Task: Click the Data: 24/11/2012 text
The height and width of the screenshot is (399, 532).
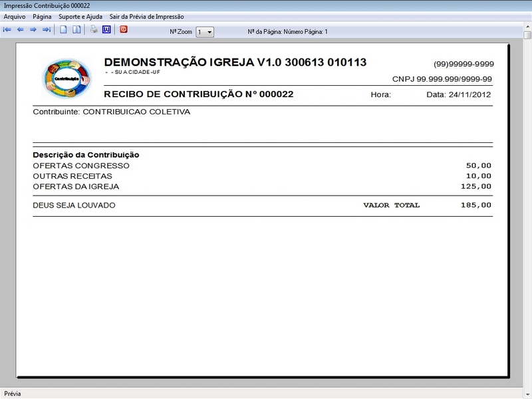Action: [458, 94]
